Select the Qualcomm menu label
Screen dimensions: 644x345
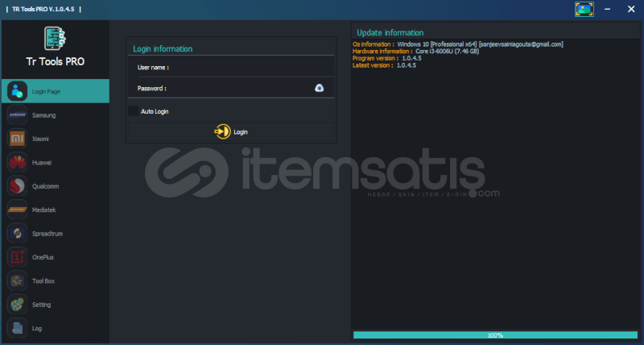pyautogui.click(x=46, y=186)
